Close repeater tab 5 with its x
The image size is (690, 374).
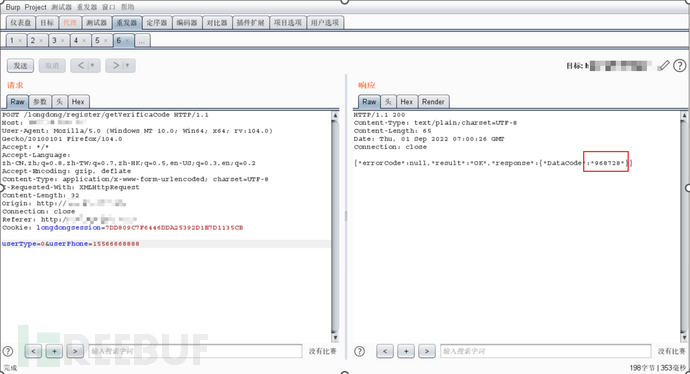point(106,40)
